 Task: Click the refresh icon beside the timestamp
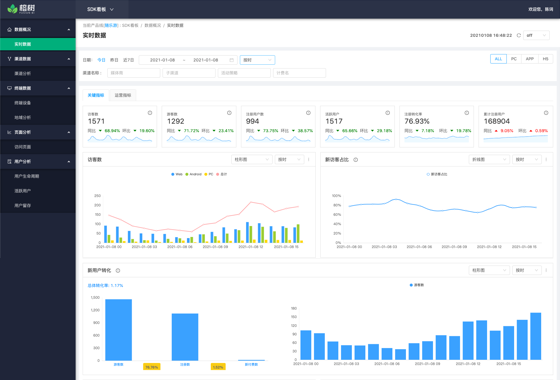click(519, 35)
